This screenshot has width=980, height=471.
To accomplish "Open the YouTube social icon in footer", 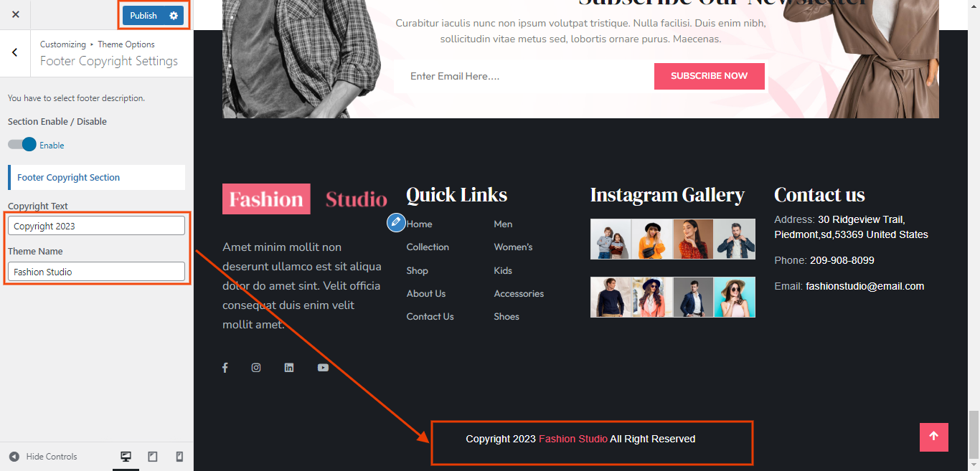I will (x=323, y=368).
